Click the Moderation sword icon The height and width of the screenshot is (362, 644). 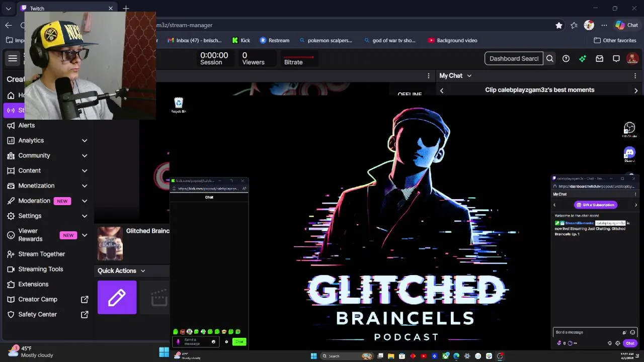click(11, 201)
